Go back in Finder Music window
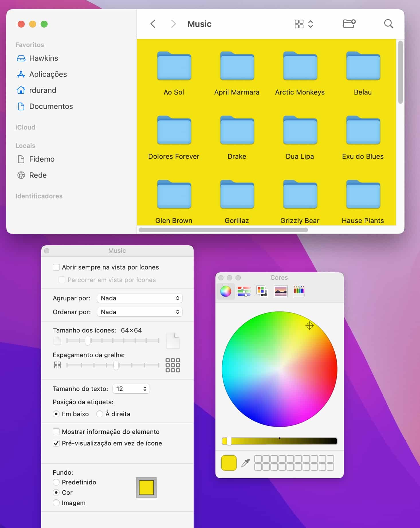 pos(153,24)
